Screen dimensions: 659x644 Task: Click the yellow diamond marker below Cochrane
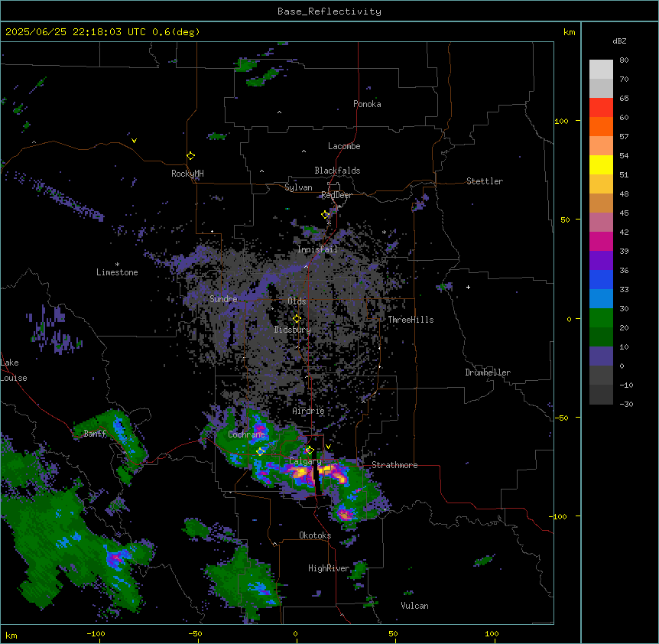(x=261, y=451)
